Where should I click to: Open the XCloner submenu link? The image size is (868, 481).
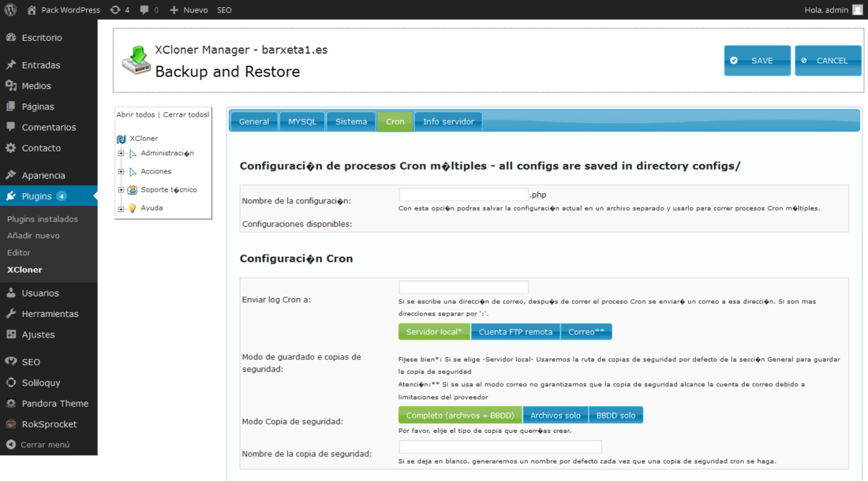coord(24,270)
